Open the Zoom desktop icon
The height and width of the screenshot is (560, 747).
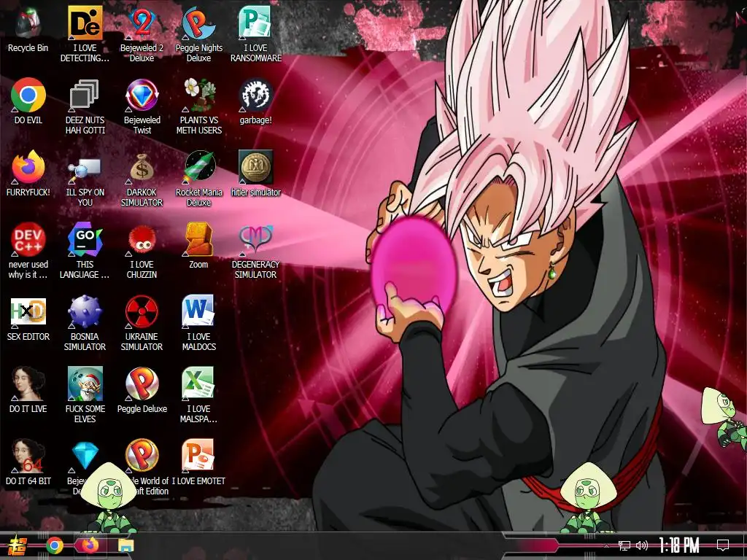click(198, 246)
